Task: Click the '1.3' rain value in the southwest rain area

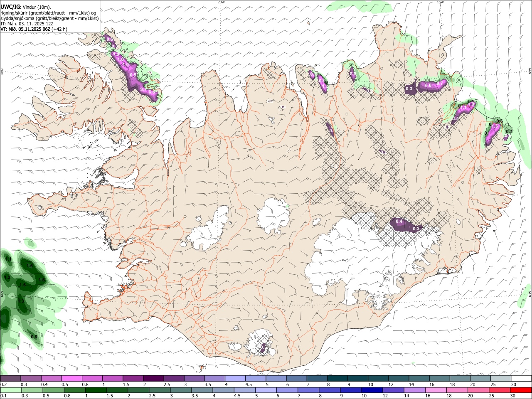Action: click(x=20, y=300)
